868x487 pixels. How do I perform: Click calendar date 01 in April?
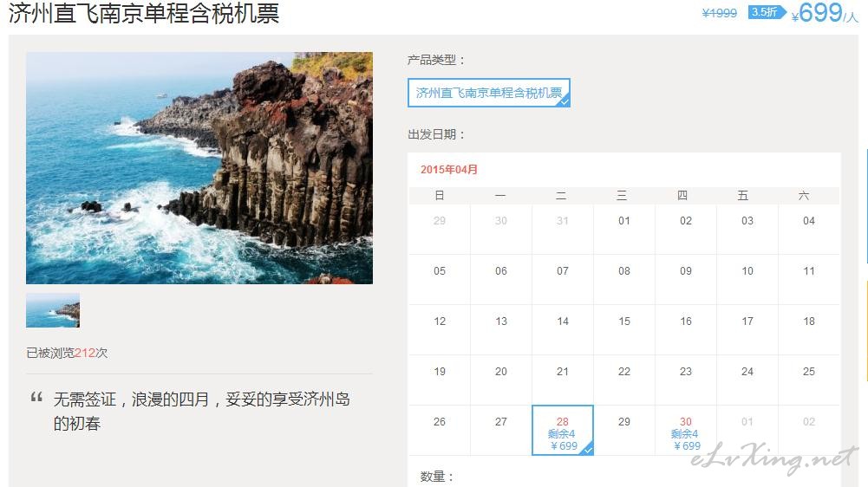623,221
